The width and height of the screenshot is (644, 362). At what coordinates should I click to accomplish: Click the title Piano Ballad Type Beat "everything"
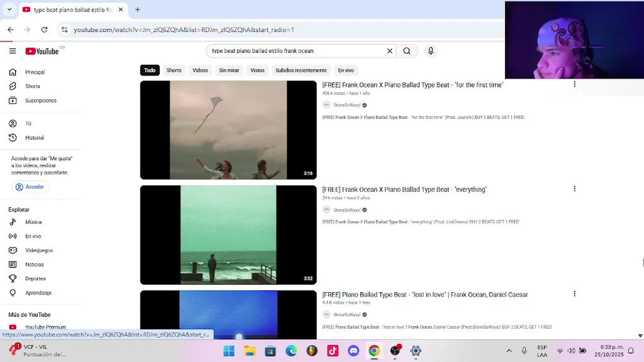point(405,190)
